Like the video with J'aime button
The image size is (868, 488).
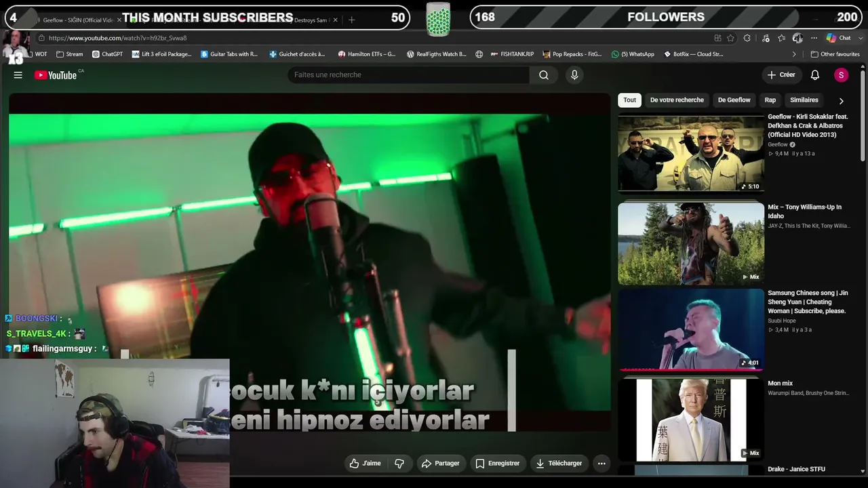[365, 464]
